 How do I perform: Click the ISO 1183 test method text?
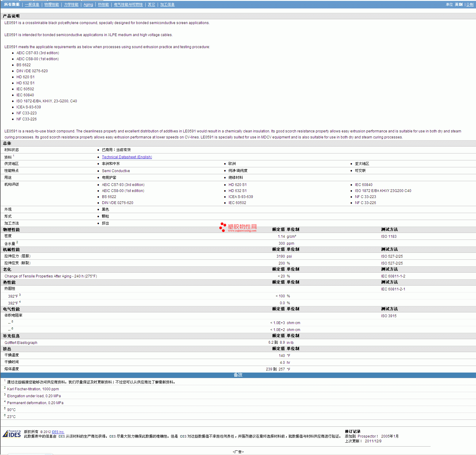(x=389, y=237)
